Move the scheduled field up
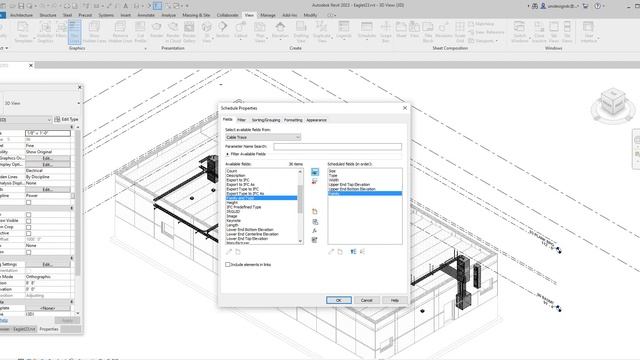The width and height of the screenshot is (640, 360). click(x=353, y=252)
